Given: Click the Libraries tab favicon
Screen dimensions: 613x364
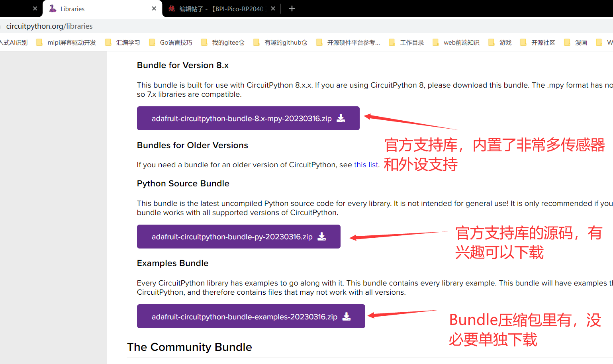Looking at the screenshot, I should click(x=53, y=9).
